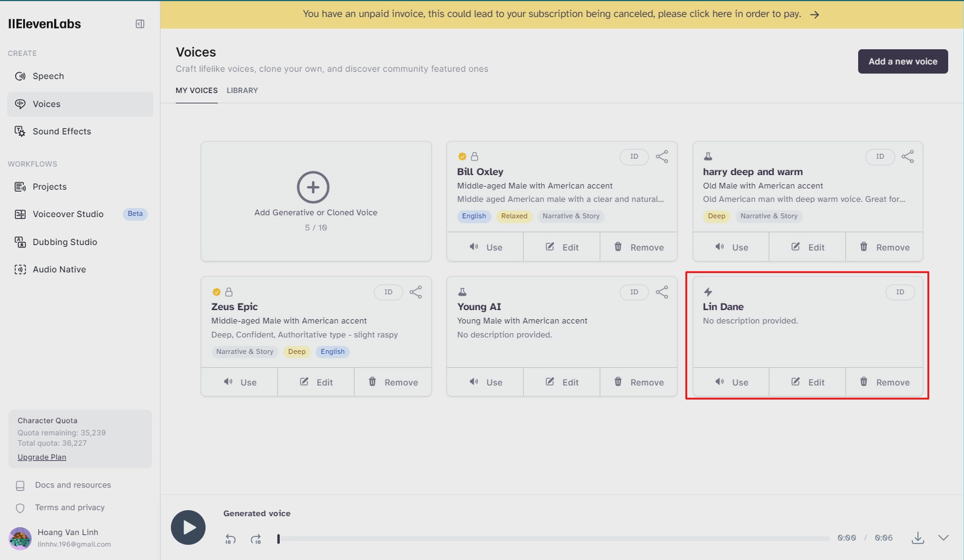
Task: Share the Bill Oxley voice
Action: [x=662, y=157]
